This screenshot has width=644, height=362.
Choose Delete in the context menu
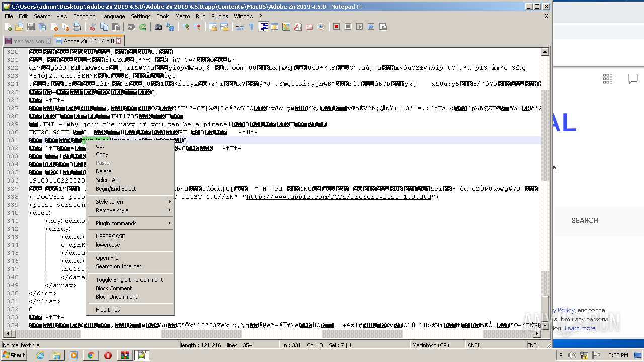[x=131, y=171]
